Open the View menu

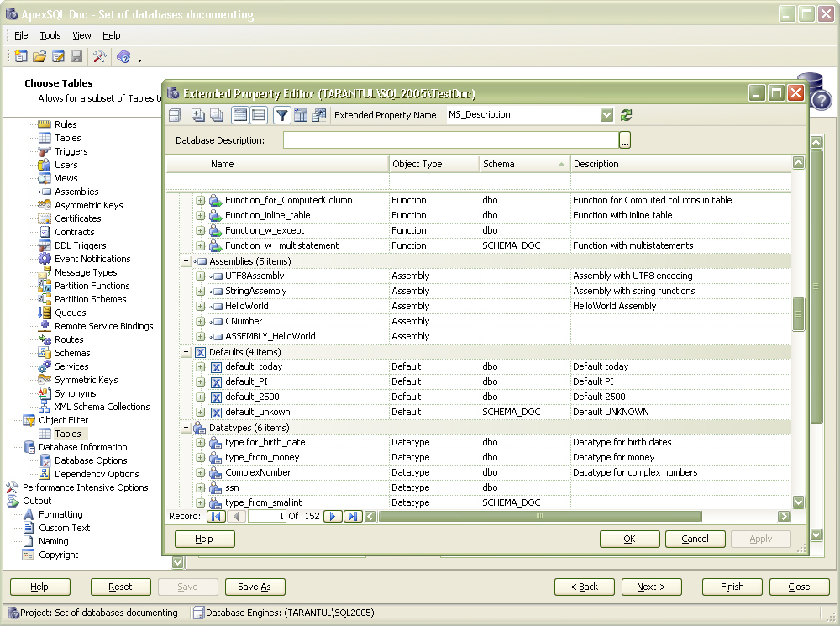point(81,35)
